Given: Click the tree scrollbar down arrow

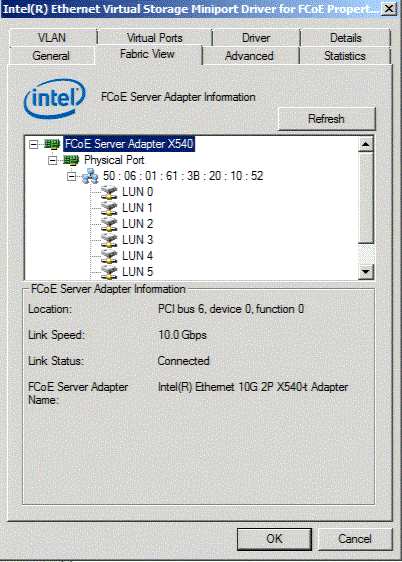Looking at the screenshot, I should tap(365, 272).
